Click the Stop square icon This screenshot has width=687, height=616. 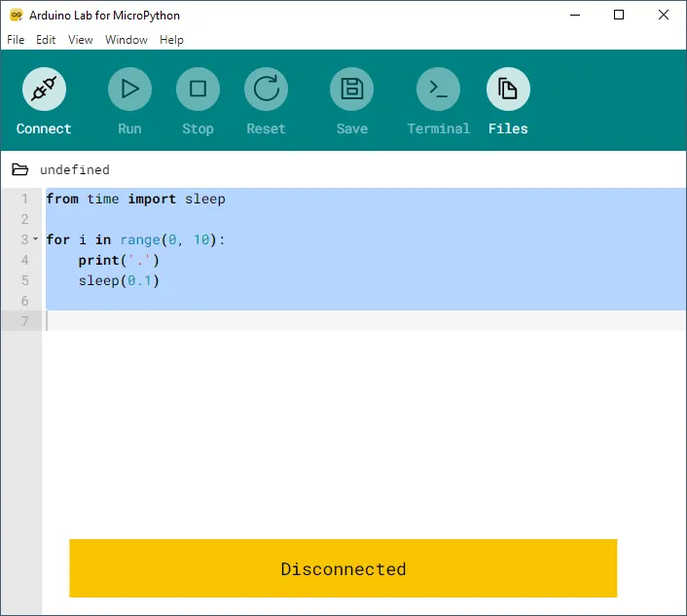coord(199,89)
